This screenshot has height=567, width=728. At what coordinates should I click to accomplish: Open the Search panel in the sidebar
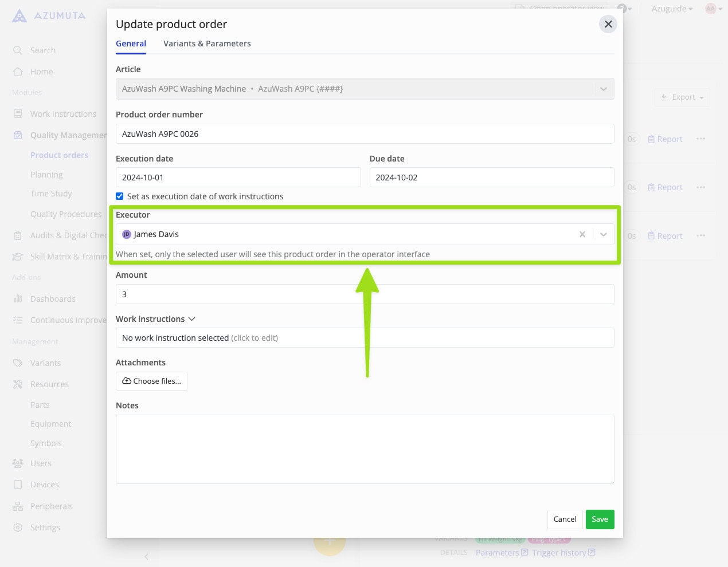tap(41, 50)
